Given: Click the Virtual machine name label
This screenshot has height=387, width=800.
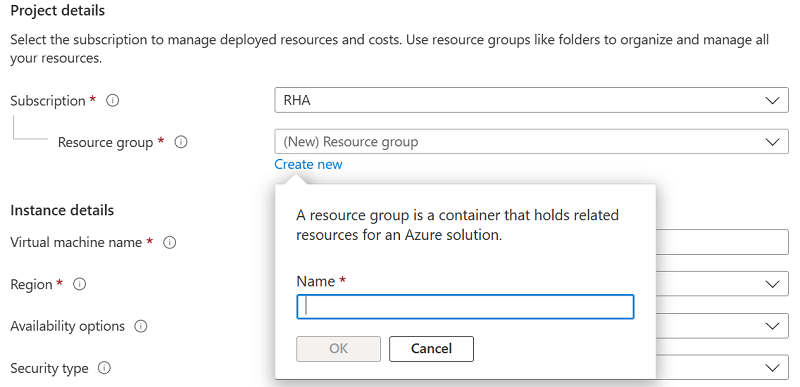Looking at the screenshot, I should 76,242.
